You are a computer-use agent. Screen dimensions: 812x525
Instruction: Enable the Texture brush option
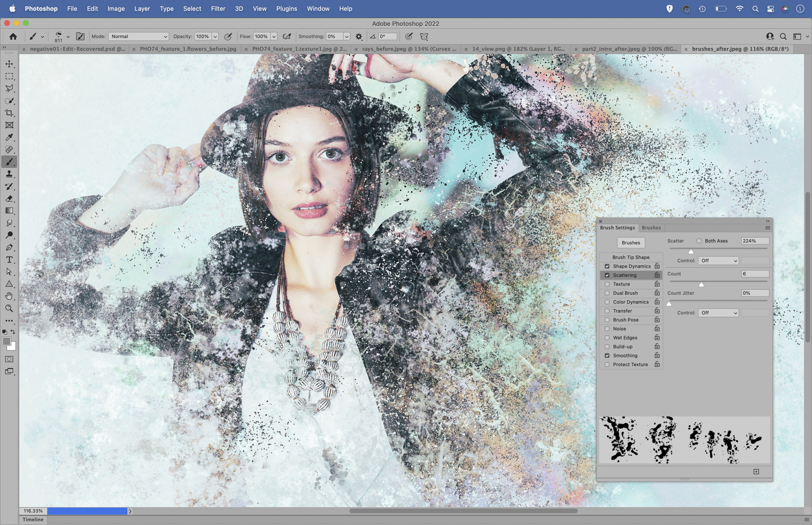pos(607,284)
